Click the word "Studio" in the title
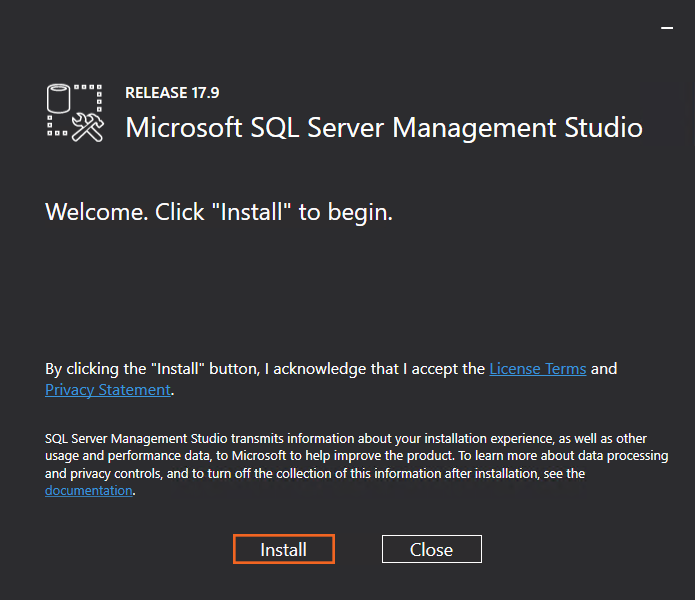This screenshot has height=600, width=695. coord(600,128)
